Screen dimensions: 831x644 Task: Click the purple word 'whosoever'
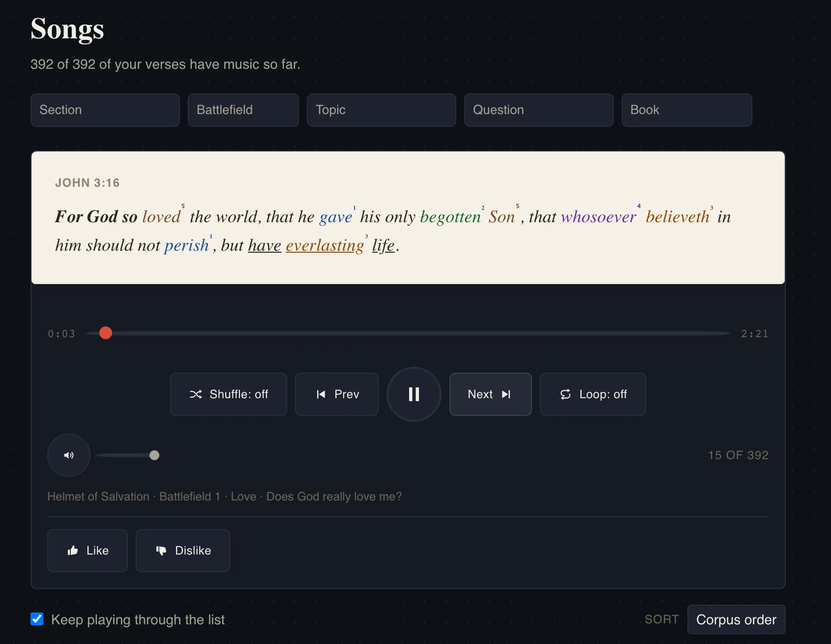tap(598, 217)
